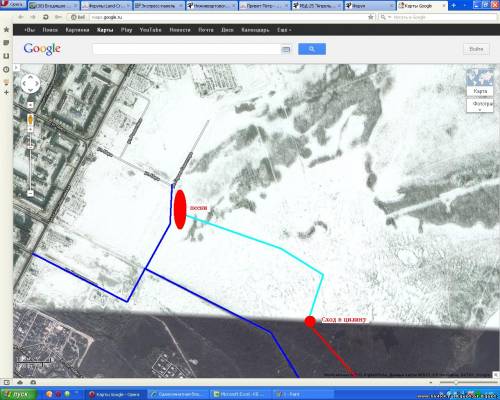The image size is (500, 400).
Task: Reload the page with the refresh icon
Action: [x=46, y=17]
